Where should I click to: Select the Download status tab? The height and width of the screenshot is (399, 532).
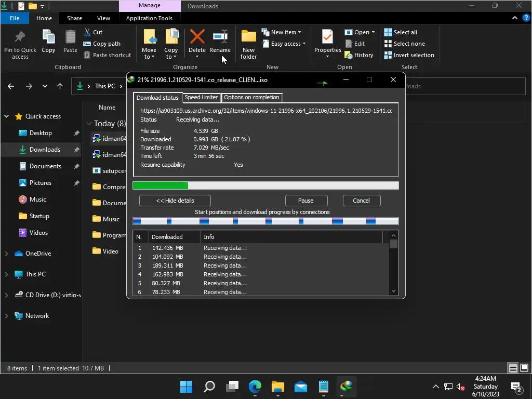point(157,98)
